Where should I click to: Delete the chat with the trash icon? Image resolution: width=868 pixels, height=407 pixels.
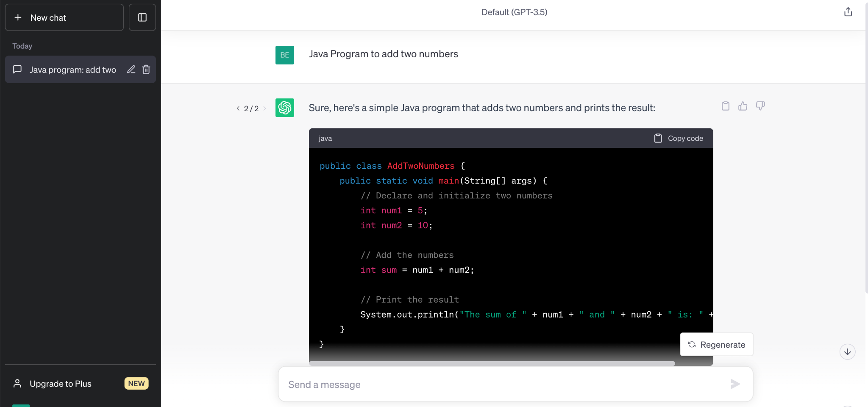click(146, 70)
